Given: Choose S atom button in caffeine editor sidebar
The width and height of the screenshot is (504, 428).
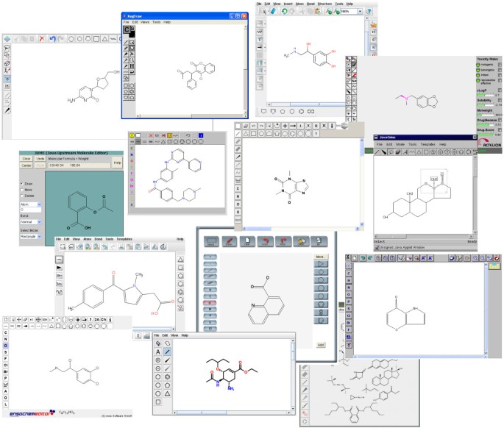Looking at the screenshot, I should point(238,212).
